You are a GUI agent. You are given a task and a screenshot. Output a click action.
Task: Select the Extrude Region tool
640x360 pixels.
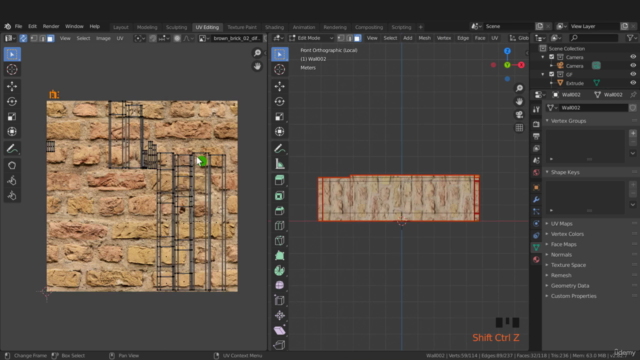point(280,180)
